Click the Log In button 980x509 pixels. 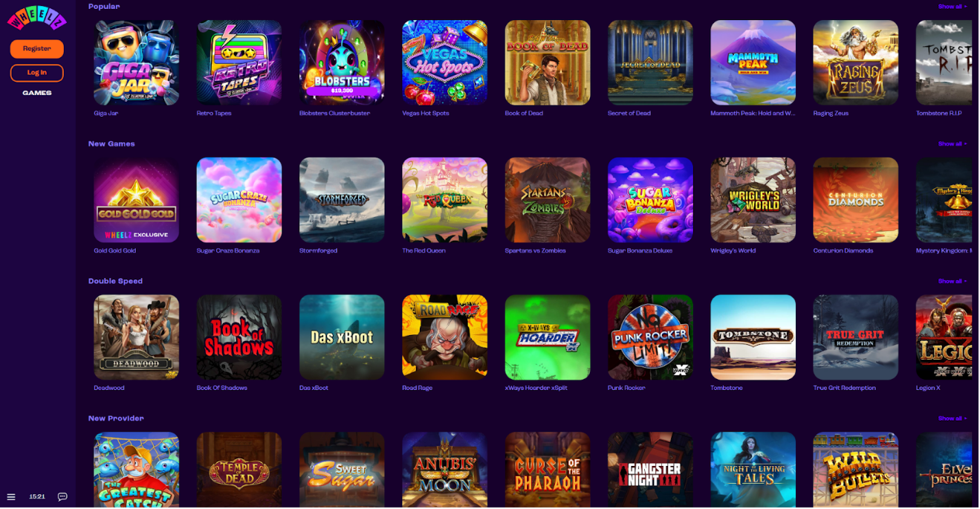pyautogui.click(x=37, y=73)
